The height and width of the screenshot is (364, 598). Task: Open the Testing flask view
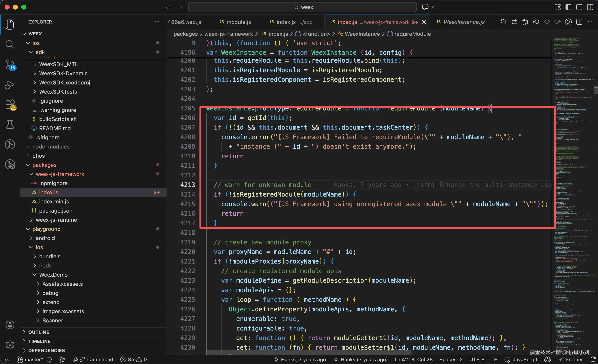tap(10, 124)
